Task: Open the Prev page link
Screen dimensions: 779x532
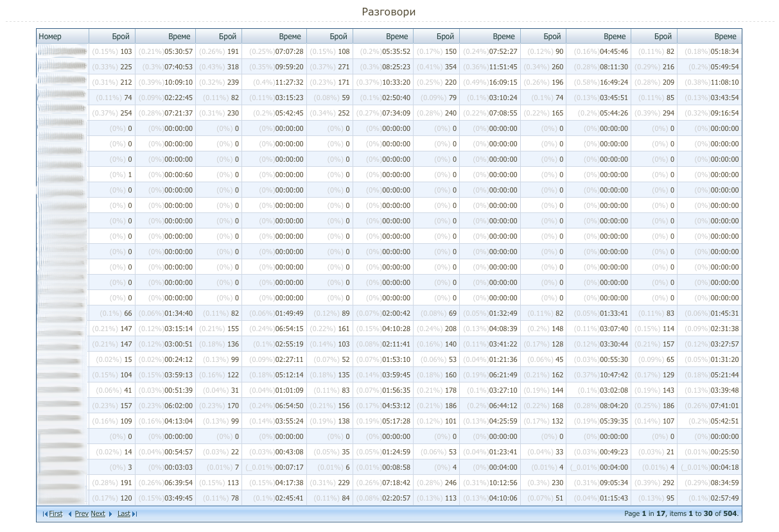Action: pos(82,514)
